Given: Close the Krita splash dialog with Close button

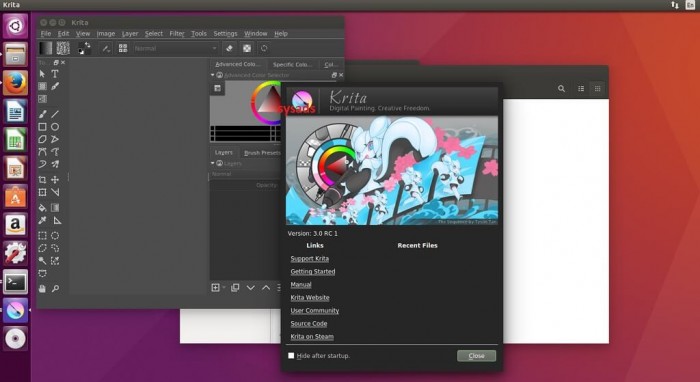Looking at the screenshot, I should (476, 356).
